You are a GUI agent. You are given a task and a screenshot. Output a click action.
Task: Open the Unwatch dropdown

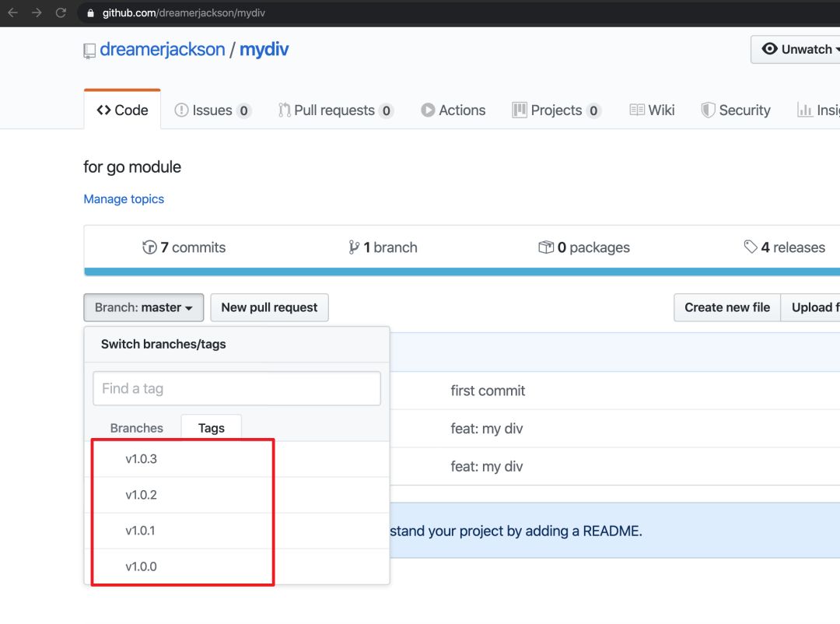[796, 49]
